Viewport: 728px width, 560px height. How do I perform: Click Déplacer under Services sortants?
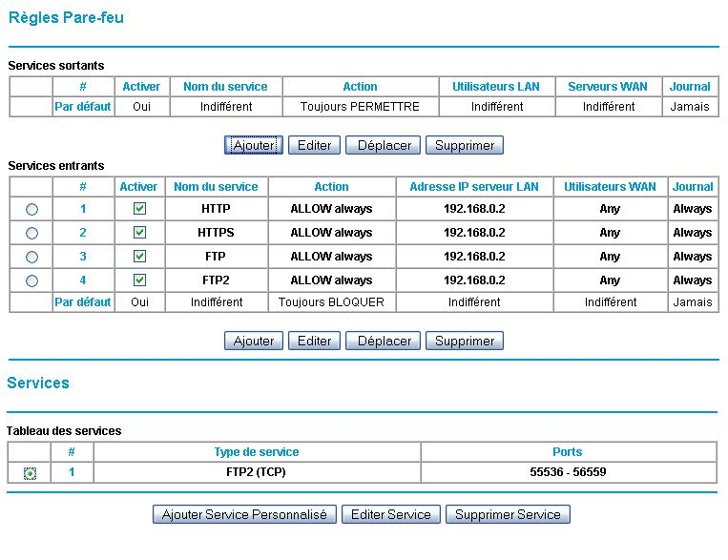[383, 145]
